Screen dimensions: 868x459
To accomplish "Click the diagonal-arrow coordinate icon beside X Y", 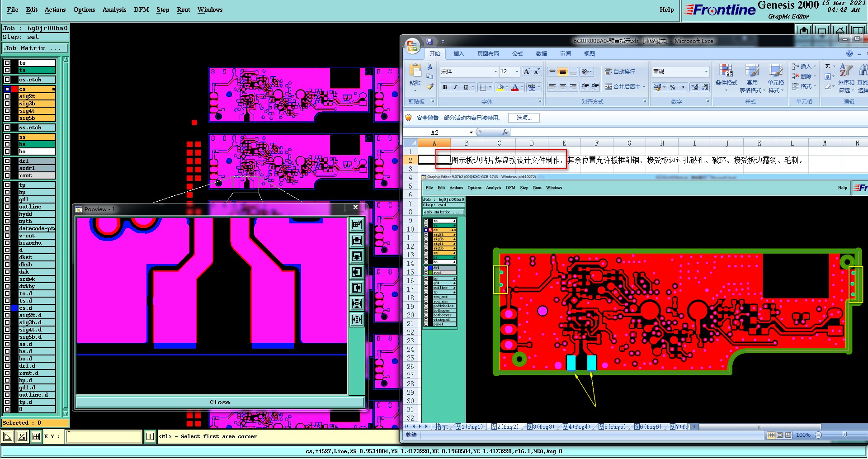I will (8, 436).
